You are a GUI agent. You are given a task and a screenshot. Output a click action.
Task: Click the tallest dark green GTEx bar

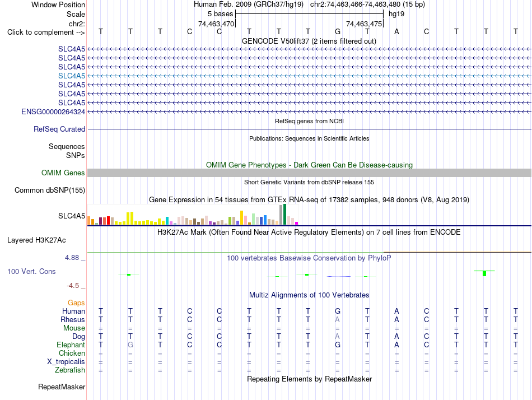pos(284,215)
